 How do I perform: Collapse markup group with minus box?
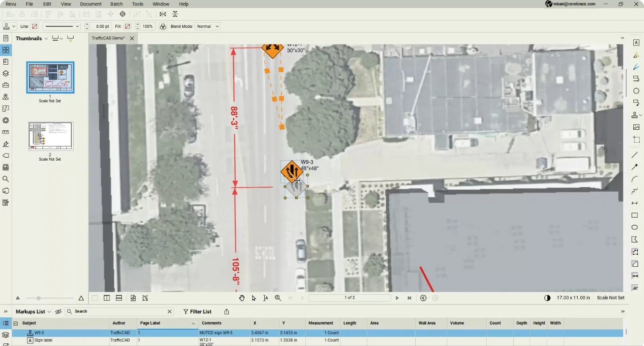click(16, 324)
